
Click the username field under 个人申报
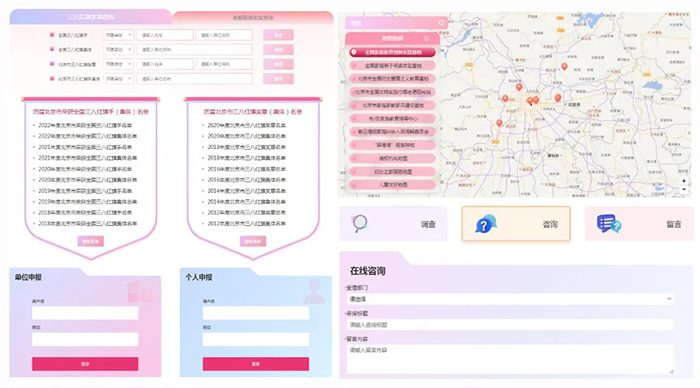coord(256,313)
